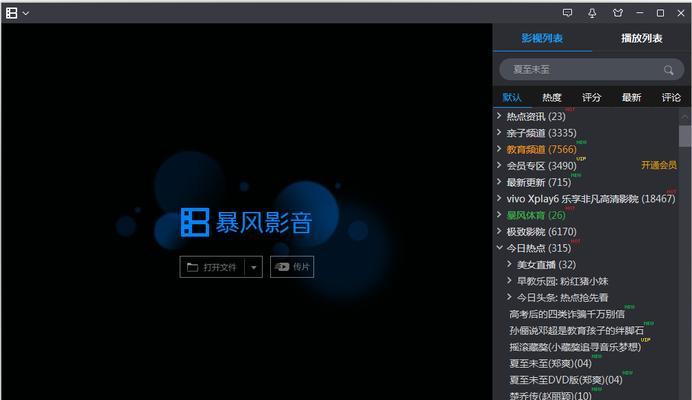The height and width of the screenshot is (400, 692).
Task: Expand the 教育频道 (7566) category
Action: [x=499, y=149]
